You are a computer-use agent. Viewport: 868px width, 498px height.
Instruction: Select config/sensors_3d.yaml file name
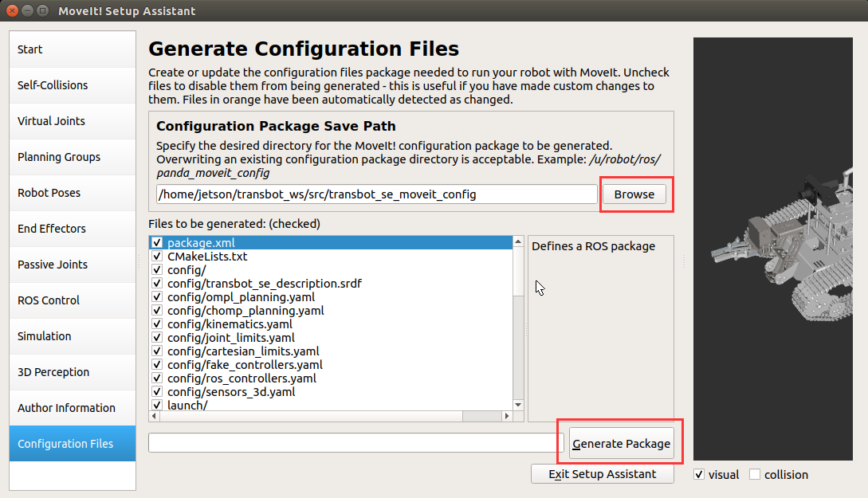(231, 392)
